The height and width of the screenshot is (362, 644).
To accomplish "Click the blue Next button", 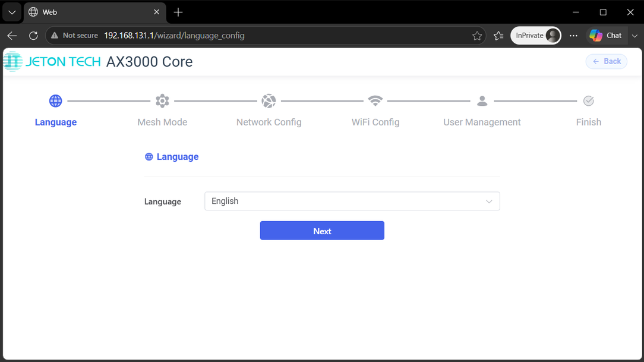I will coord(322,231).
